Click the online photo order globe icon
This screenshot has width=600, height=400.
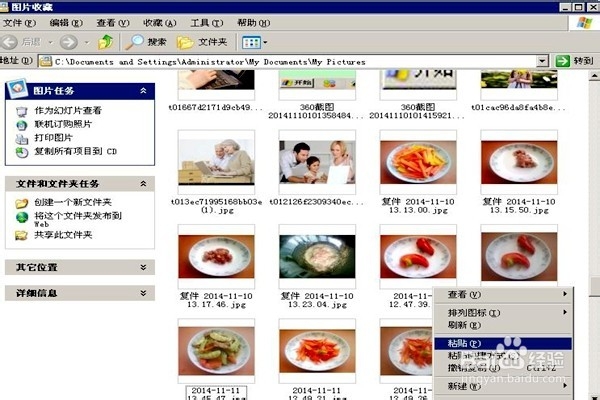coord(22,125)
